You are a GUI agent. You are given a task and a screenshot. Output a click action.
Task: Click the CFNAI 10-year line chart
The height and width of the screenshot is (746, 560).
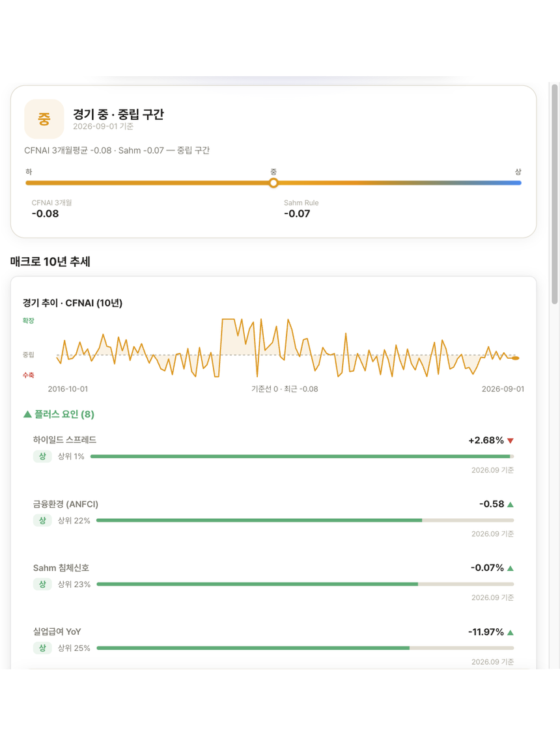coord(287,348)
